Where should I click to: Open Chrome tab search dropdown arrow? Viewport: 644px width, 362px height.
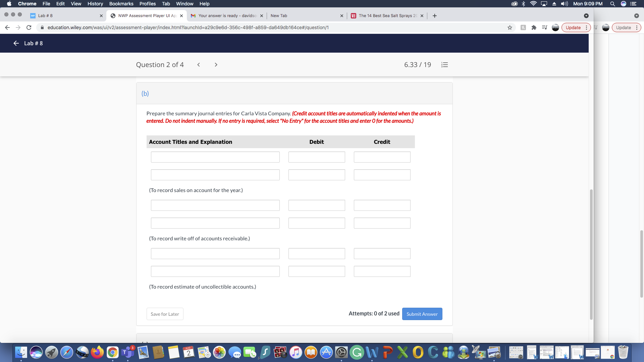[x=586, y=16]
